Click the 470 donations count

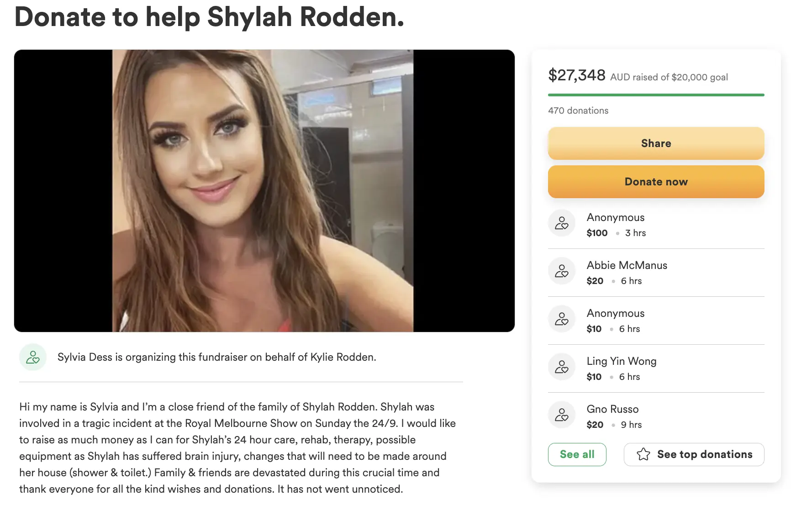578,110
